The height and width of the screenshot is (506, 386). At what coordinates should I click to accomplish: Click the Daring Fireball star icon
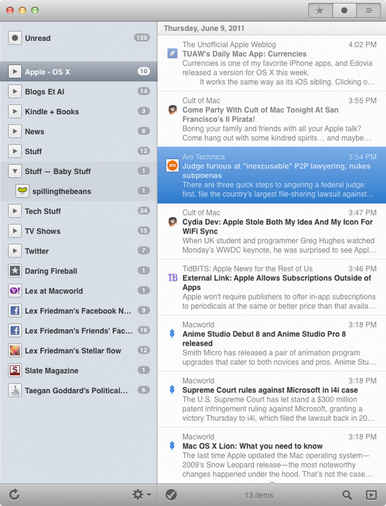pyautogui.click(x=15, y=271)
